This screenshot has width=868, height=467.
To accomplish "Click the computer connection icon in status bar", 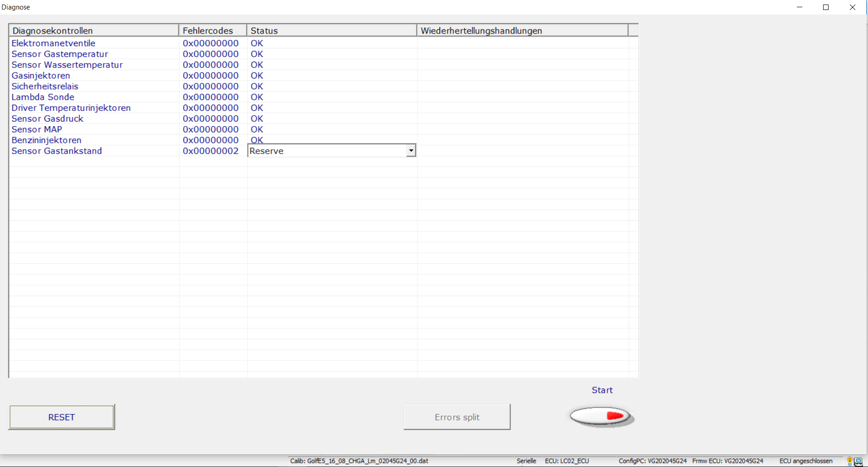I will pos(858,462).
